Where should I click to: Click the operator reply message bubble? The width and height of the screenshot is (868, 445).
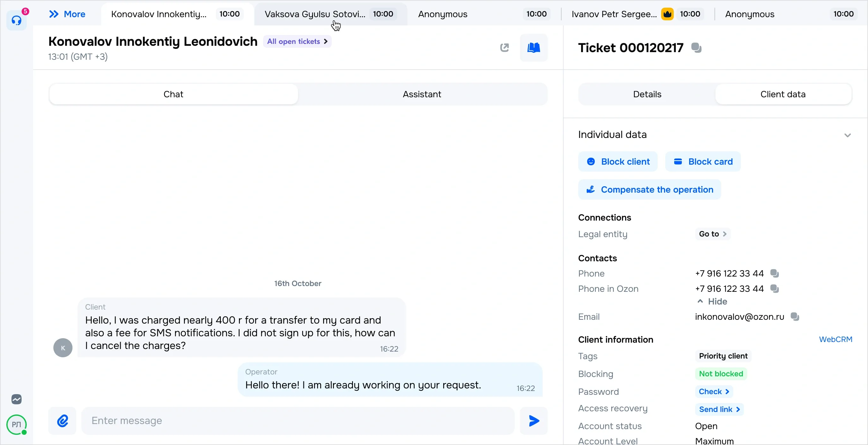pos(390,380)
